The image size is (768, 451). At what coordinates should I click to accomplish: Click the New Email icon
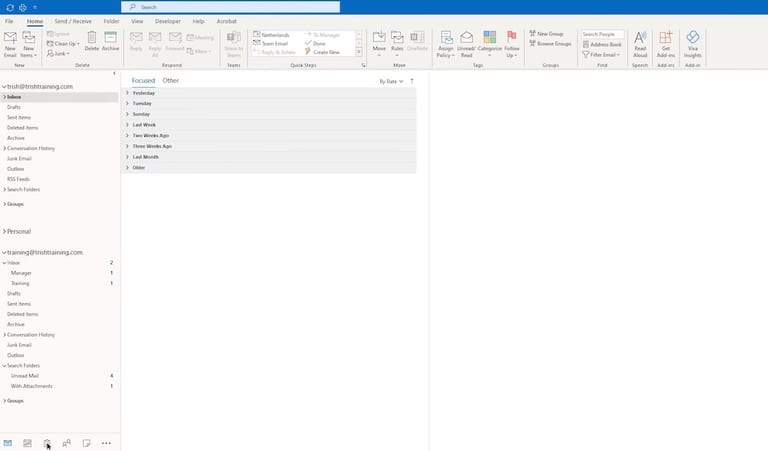10,44
